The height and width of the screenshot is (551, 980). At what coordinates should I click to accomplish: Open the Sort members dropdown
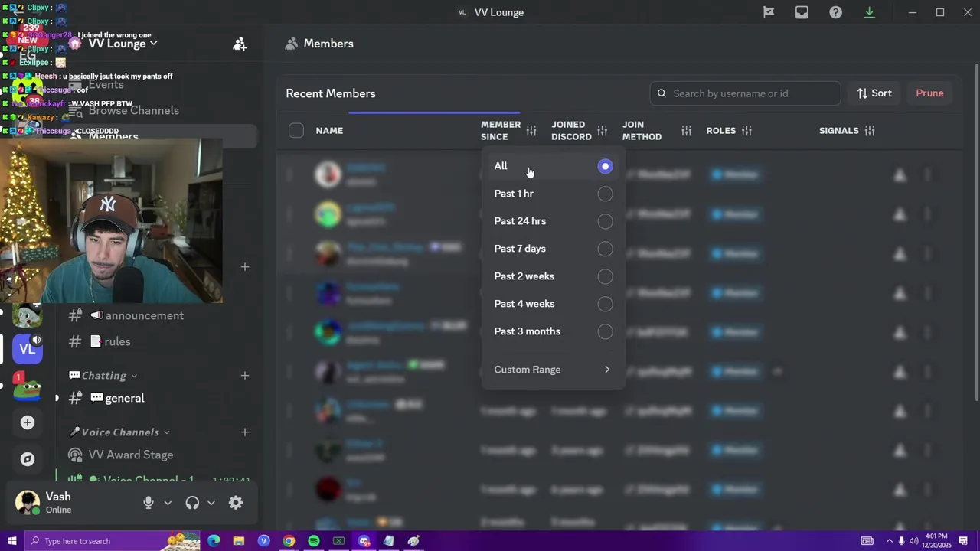pos(874,93)
